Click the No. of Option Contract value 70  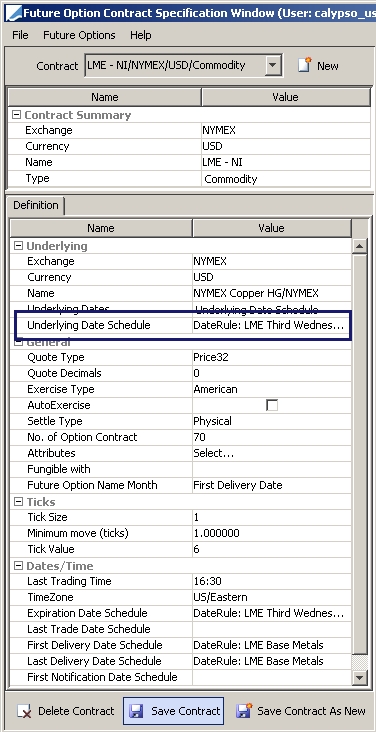[271, 437]
